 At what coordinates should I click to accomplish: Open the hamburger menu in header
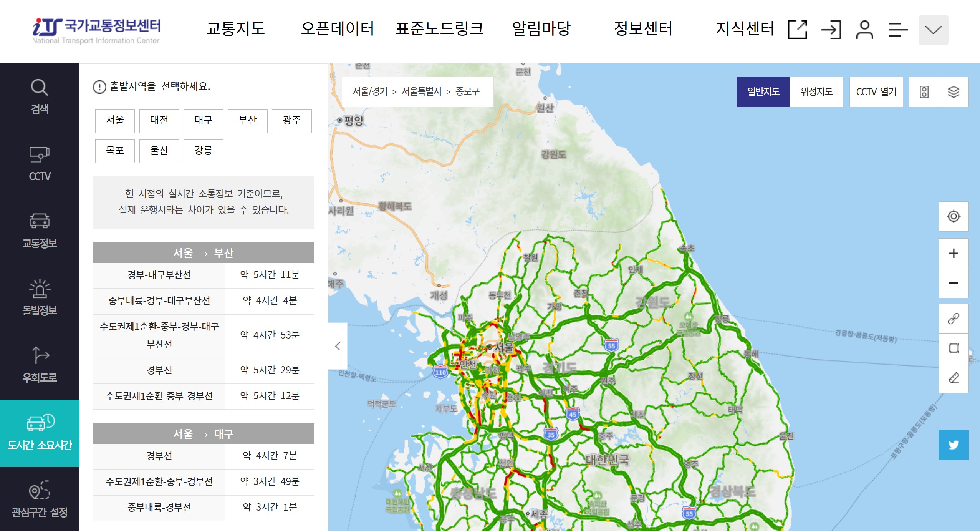898,30
